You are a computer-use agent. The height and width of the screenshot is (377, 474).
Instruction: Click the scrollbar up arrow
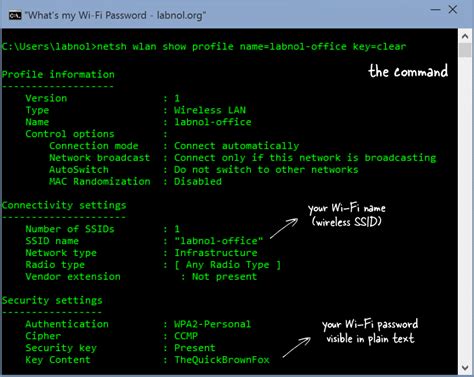coord(465,36)
